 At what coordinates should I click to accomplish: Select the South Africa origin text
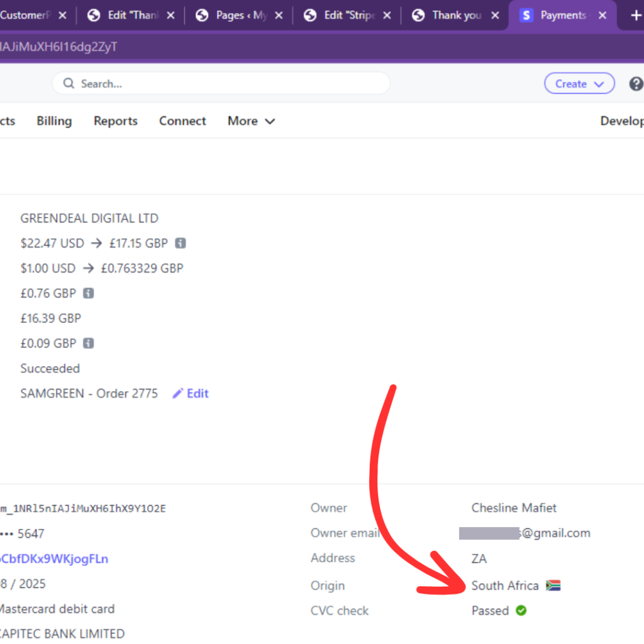[x=505, y=586]
